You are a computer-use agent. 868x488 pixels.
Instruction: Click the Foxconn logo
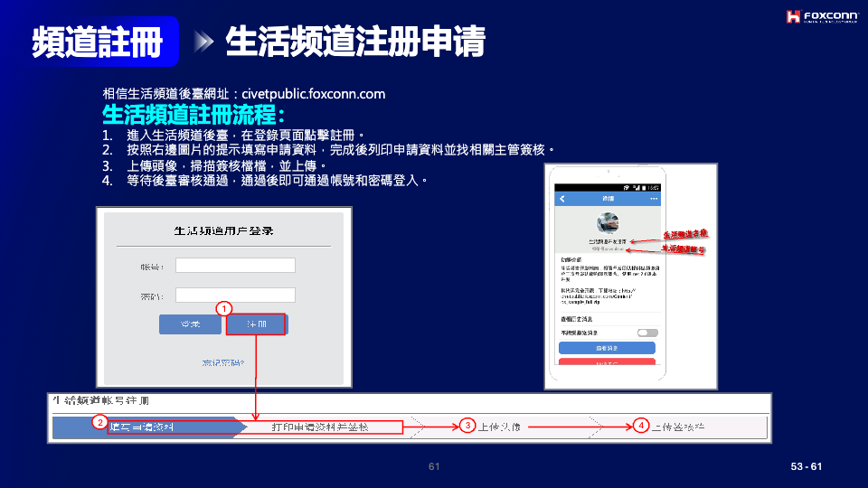(x=822, y=16)
